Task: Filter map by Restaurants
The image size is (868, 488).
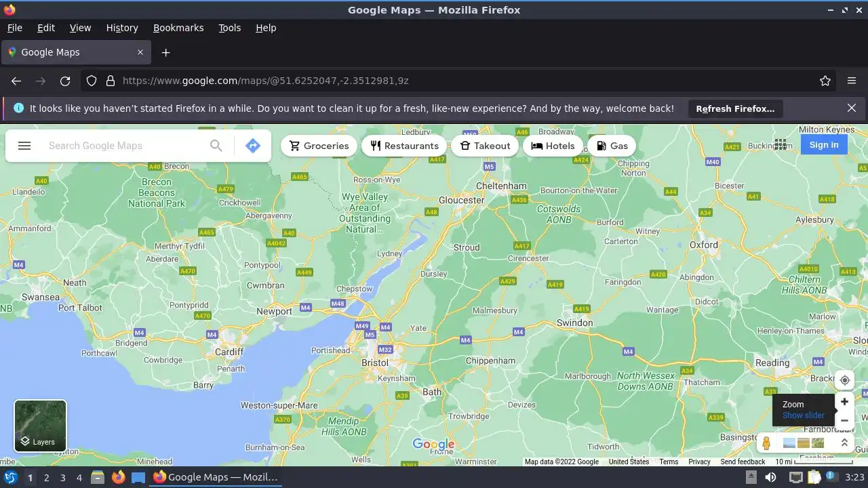Action: [405, 146]
